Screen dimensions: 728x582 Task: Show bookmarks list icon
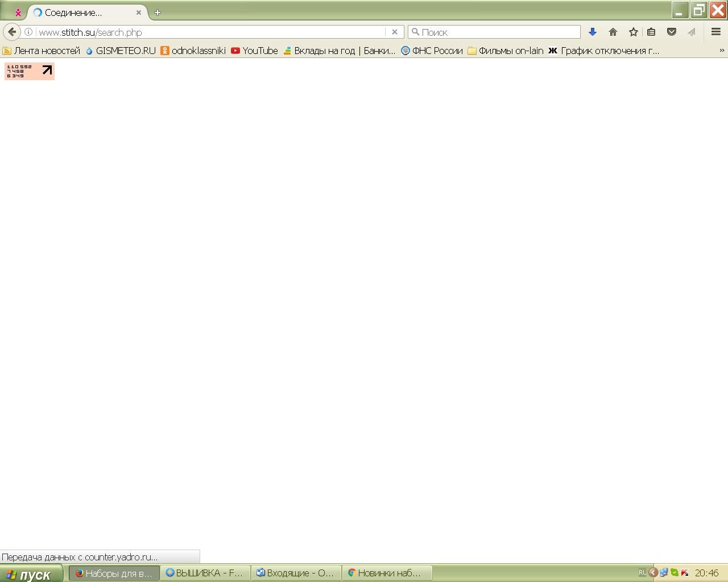651,32
